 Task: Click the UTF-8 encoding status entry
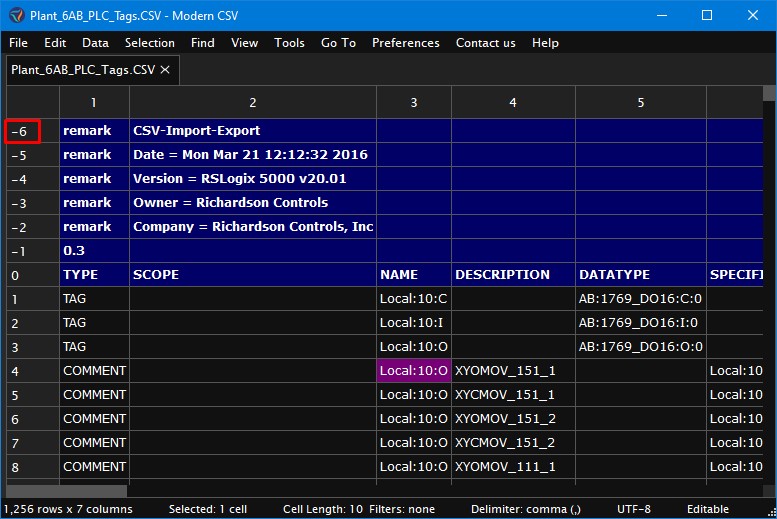[x=634, y=509]
